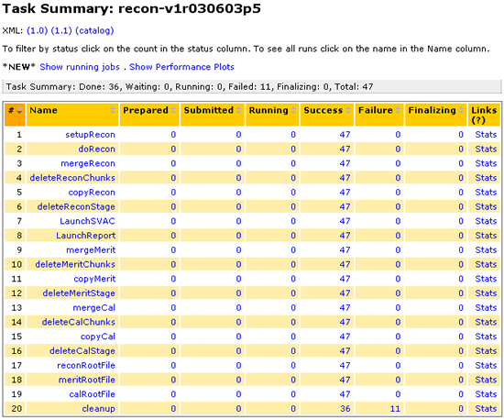The height and width of the screenshot is (420, 504).
Task: Click Stats for the calRootFile row
Action: (x=486, y=394)
